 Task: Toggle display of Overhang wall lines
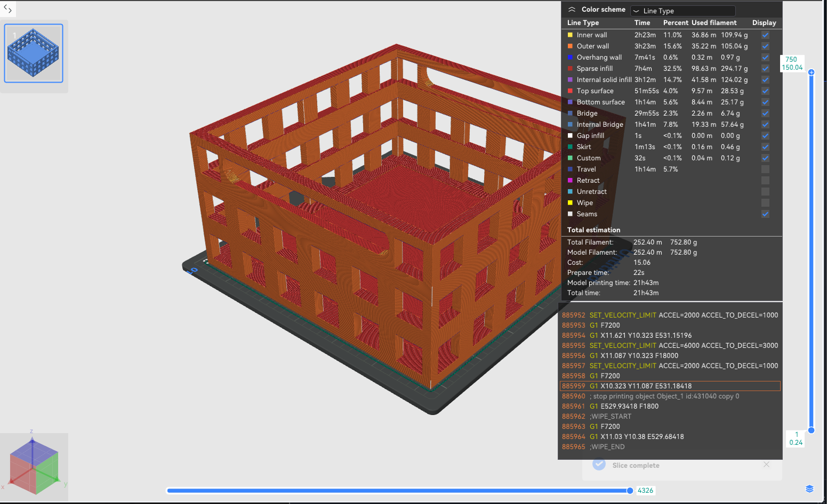click(765, 58)
